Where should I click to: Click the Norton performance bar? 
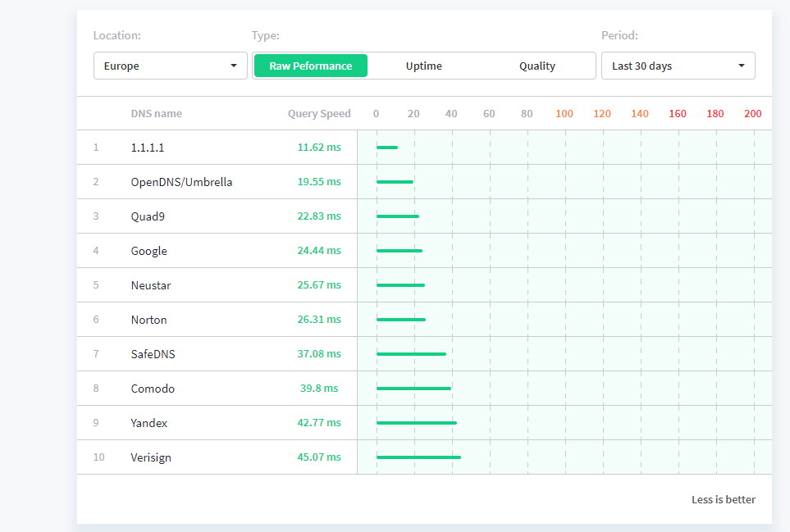click(401, 320)
